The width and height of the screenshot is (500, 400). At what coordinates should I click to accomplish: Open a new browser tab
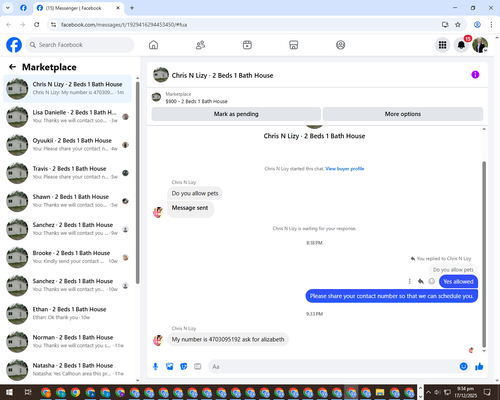coord(132,8)
